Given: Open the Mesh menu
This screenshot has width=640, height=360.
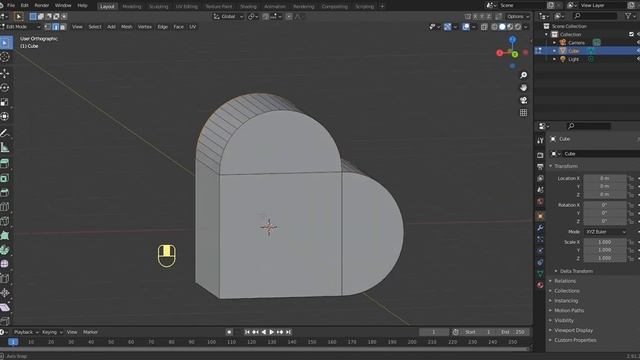Looking at the screenshot, I should [127, 27].
